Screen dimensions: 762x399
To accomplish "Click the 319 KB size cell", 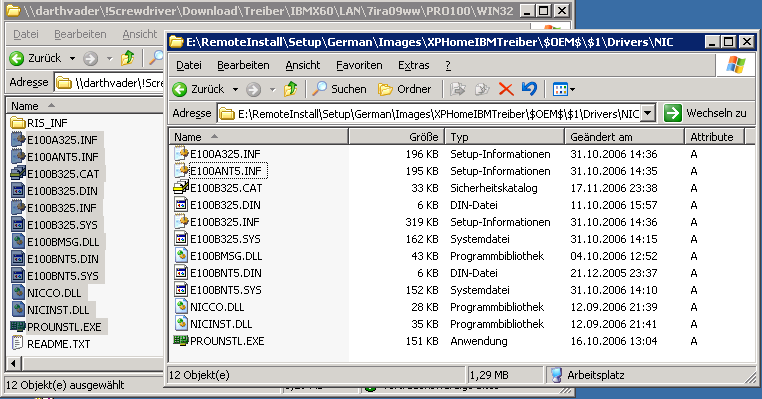I will (422, 222).
